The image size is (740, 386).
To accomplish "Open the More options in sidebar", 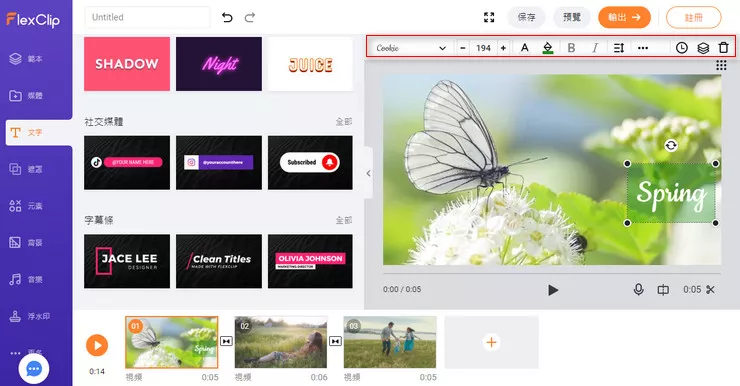I will point(26,352).
